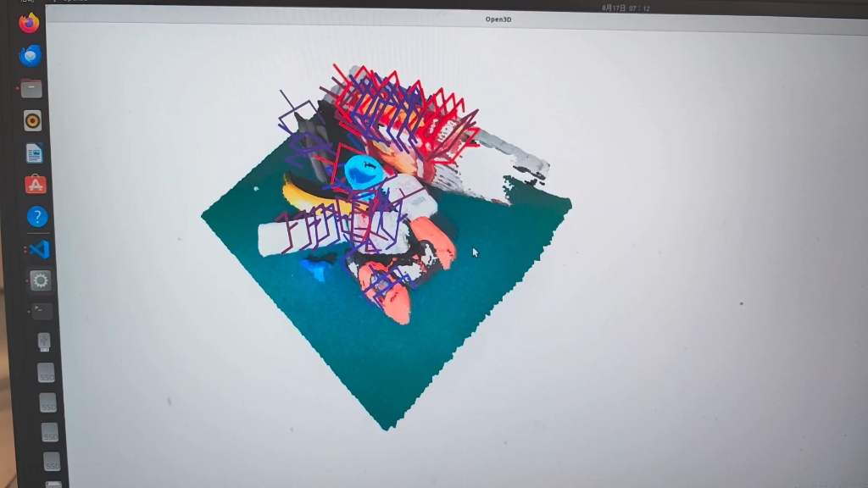Open LibreOffice Writer from the dock
Screen dimensions: 868x488
coord(34,153)
